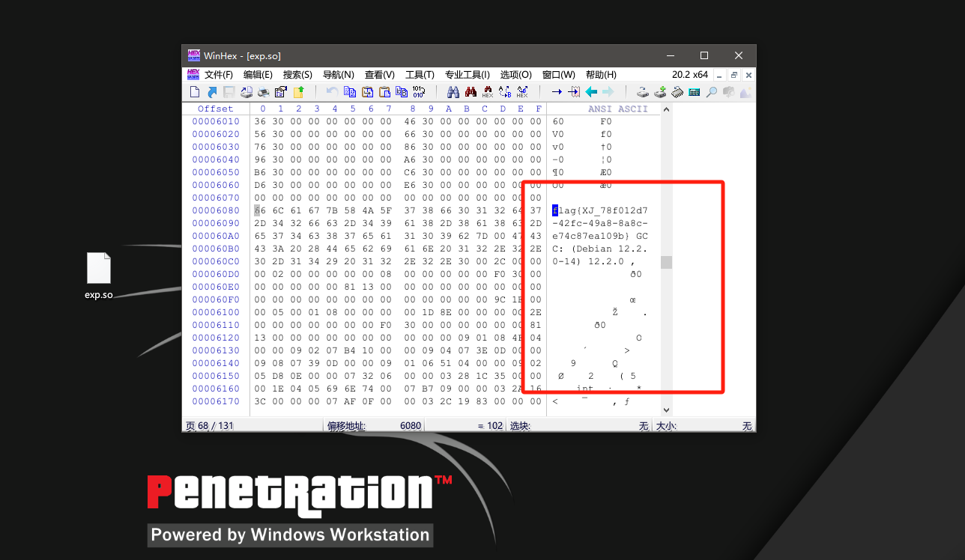
Task: Click the status bar '大小:' field
Action: 704,426
